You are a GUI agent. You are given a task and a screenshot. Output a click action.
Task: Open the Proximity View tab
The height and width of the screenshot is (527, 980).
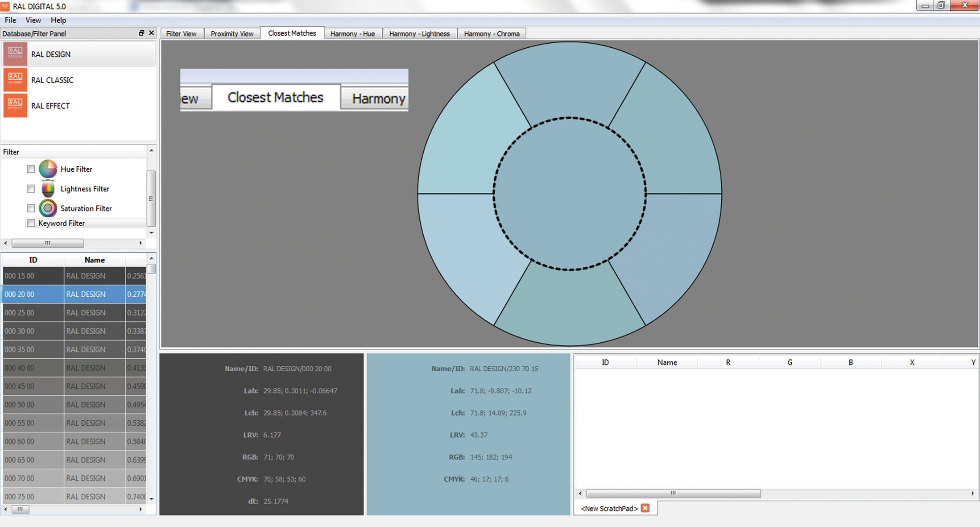click(x=232, y=33)
